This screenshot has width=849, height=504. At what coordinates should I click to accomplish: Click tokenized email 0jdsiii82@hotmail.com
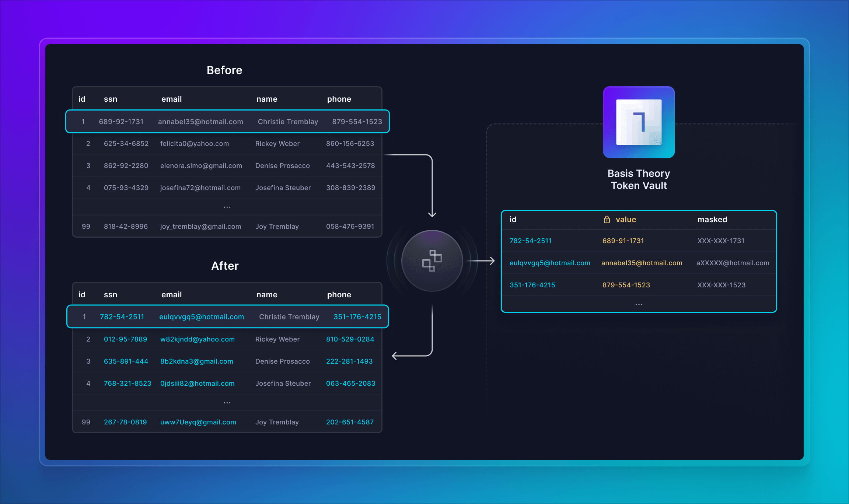198,384
